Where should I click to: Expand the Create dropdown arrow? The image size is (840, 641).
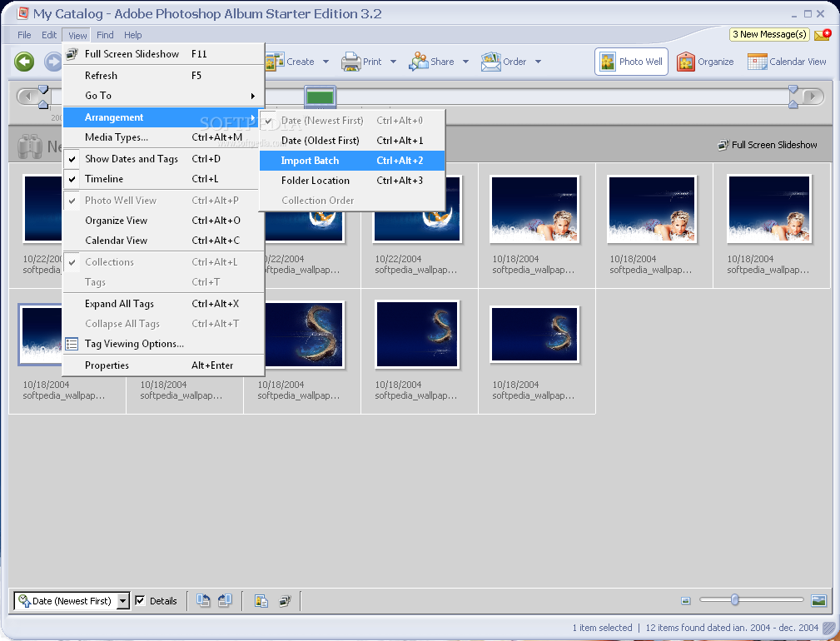(326, 62)
